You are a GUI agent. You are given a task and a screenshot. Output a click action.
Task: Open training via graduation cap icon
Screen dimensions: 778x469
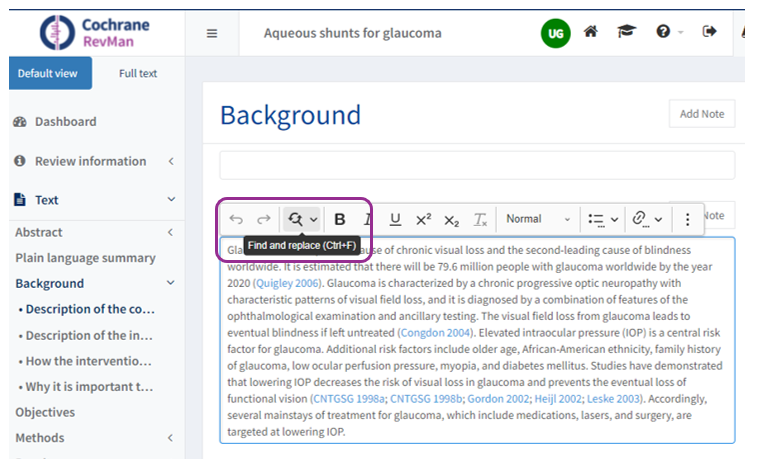coord(626,32)
